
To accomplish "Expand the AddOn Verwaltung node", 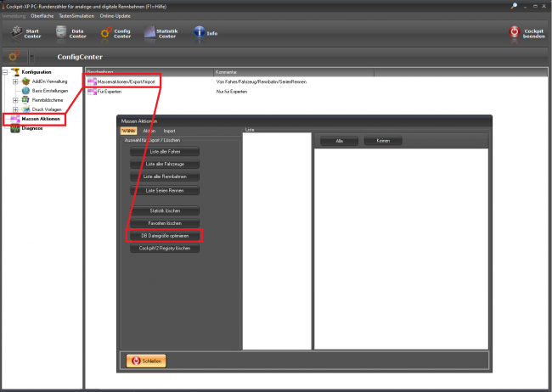I will point(15,81).
